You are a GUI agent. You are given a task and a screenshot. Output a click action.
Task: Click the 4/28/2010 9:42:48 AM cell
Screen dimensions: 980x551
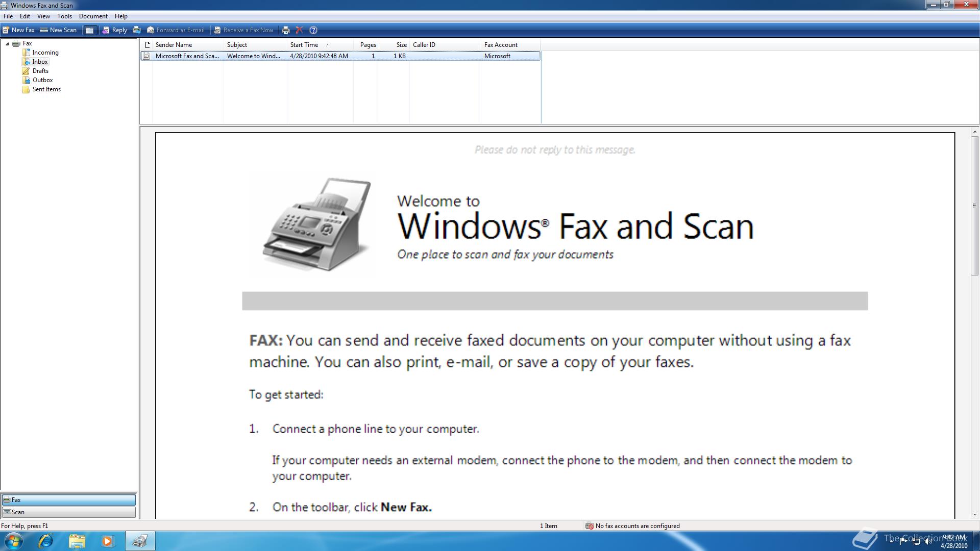(x=319, y=56)
